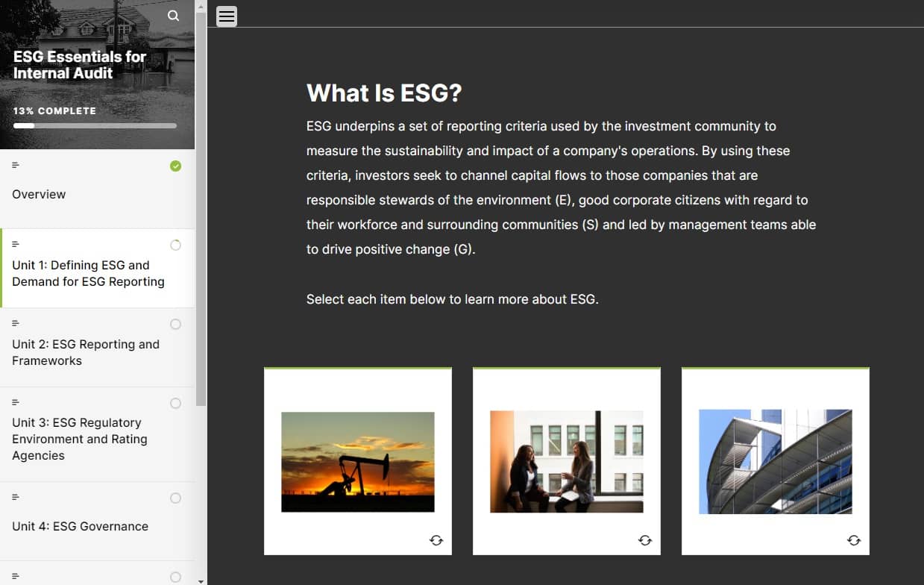
Task: Click the lesson lines icon above Overview
Action: point(16,165)
